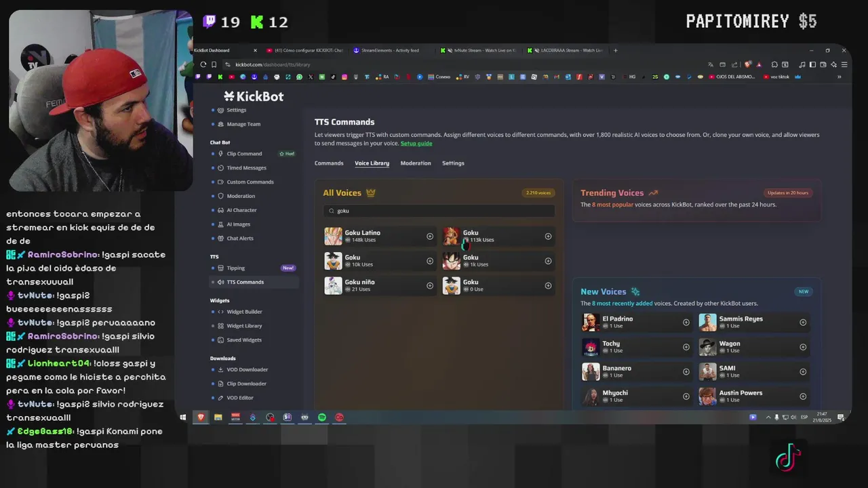This screenshot has height=488, width=868.
Task: Open the Settings tab under TTS Commands
Action: click(x=453, y=163)
